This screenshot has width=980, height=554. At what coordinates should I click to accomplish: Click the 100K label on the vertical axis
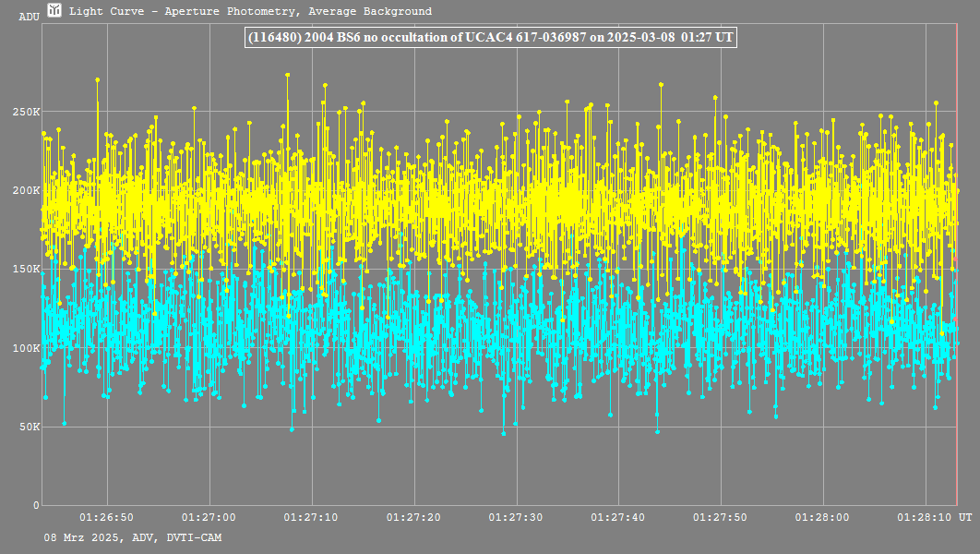26,348
